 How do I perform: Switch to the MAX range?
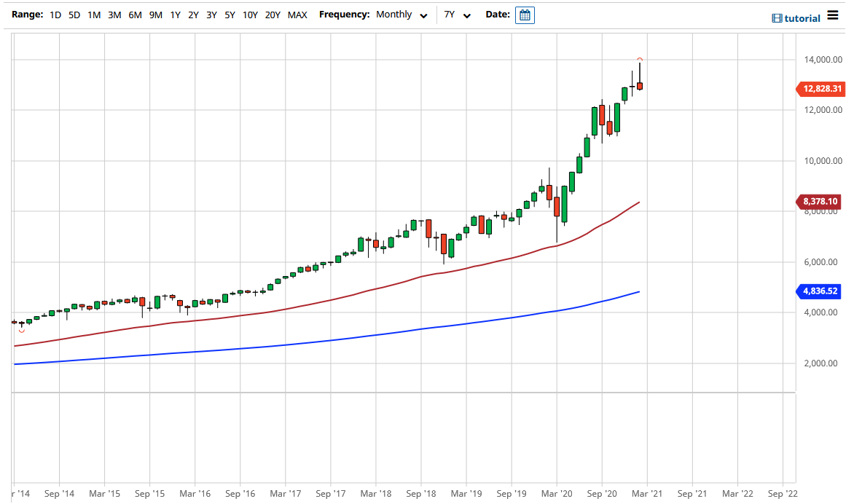point(297,14)
